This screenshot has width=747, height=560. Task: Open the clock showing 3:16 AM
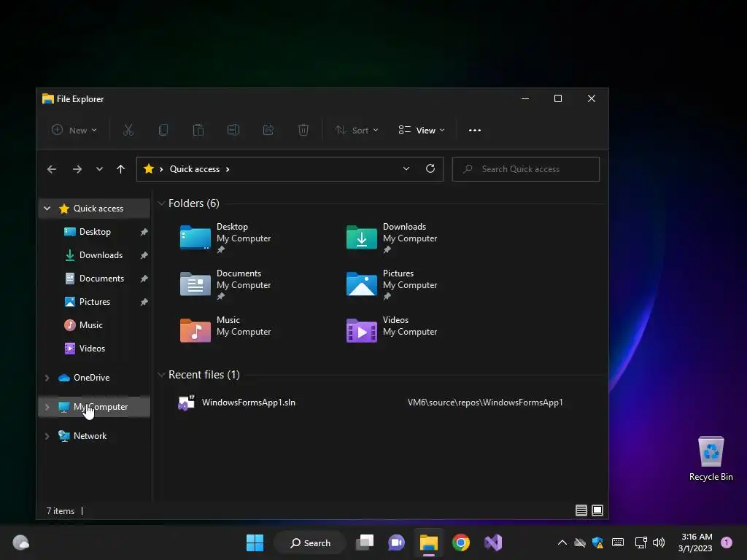[x=695, y=542]
